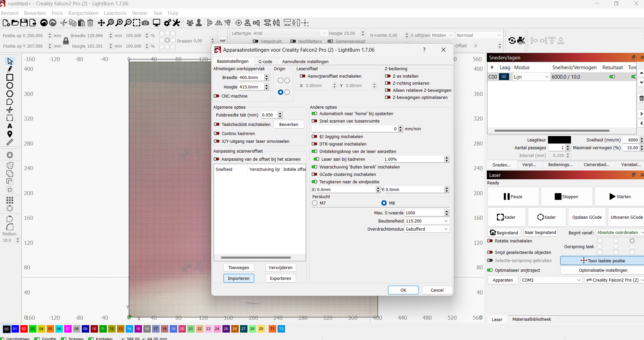Open the Normaal text dropdown
The image size is (644, 340).
[479, 35]
